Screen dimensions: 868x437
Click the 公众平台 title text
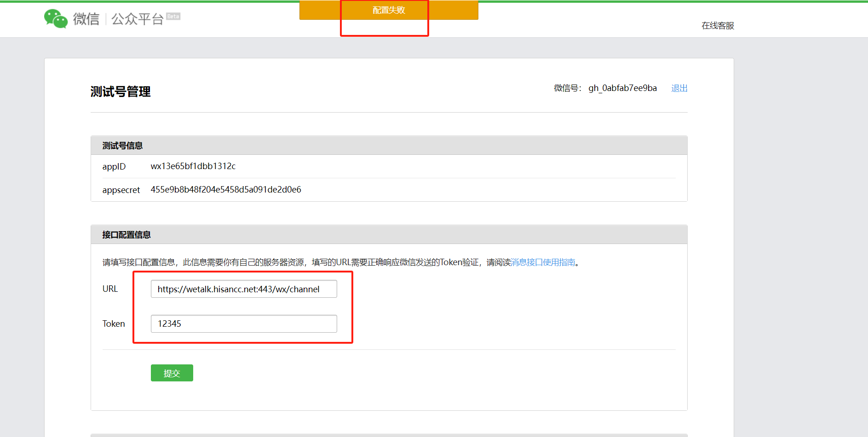(138, 19)
